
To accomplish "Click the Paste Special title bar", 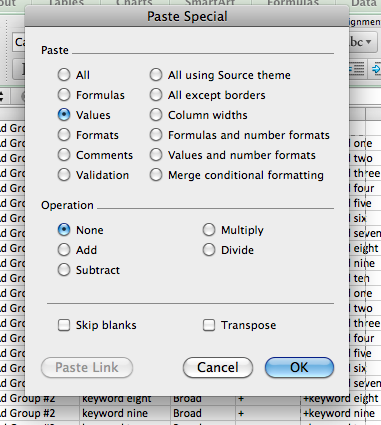I will (x=187, y=16).
